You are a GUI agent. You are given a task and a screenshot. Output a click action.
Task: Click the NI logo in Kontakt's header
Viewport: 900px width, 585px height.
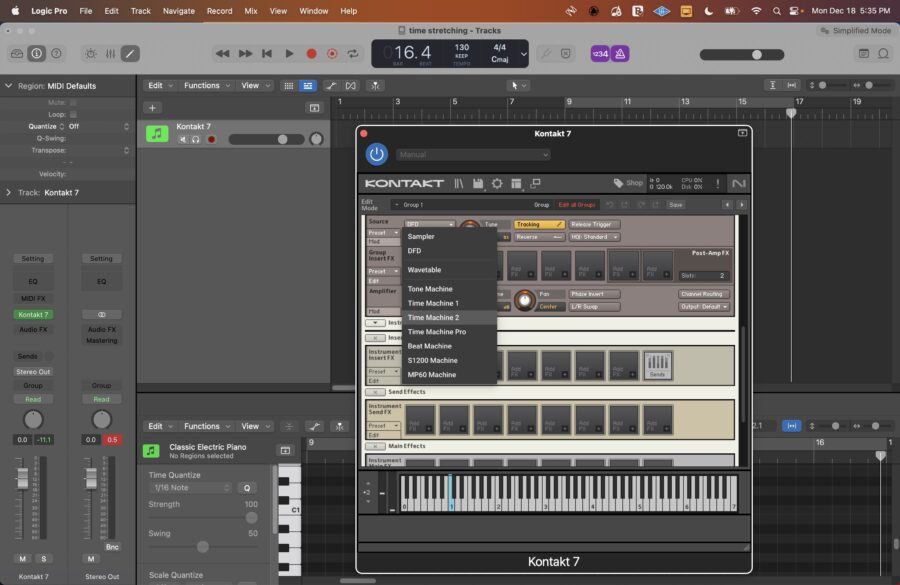pyautogui.click(x=737, y=184)
